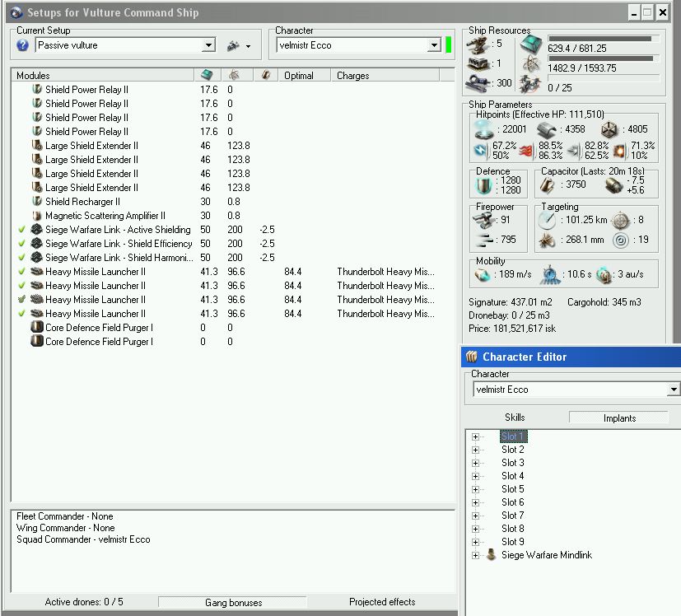
Task: Click the EM resistance icon
Action: [481, 151]
